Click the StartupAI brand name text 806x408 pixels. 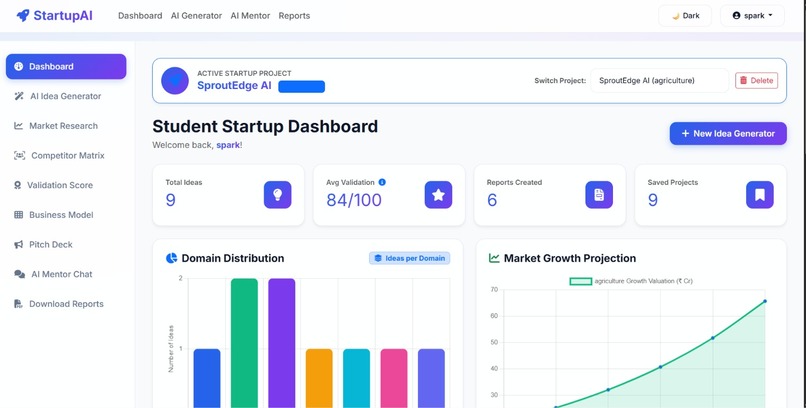click(63, 15)
